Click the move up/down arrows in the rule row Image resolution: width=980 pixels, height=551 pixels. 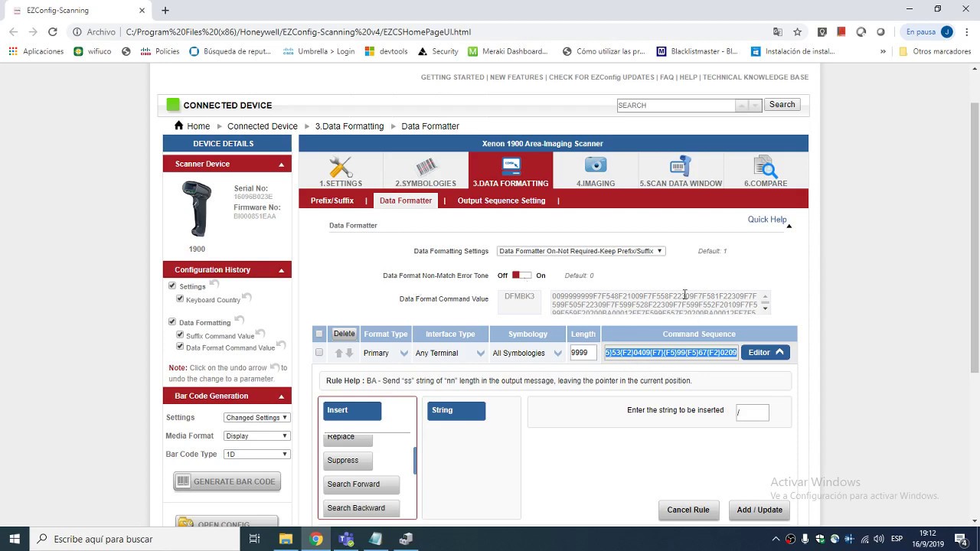pos(344,353)
